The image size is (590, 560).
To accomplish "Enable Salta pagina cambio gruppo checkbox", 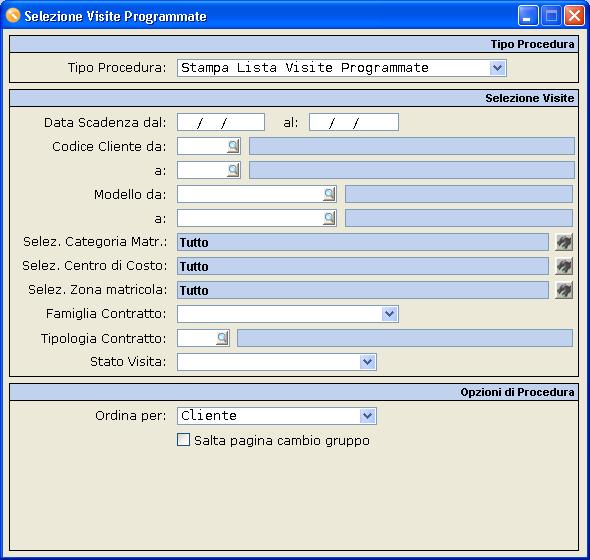I will (183, 440).
